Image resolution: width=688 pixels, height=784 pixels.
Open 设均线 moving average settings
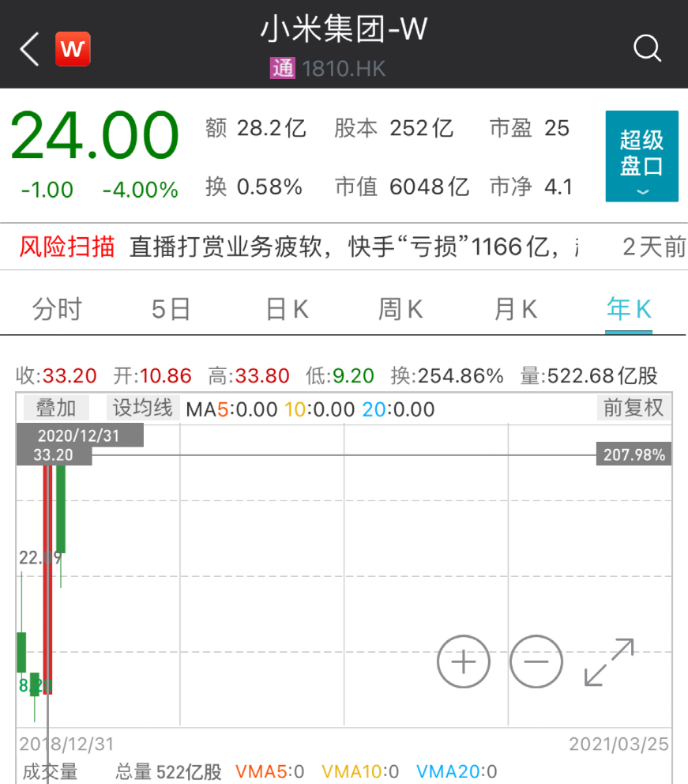click(143, 408)
